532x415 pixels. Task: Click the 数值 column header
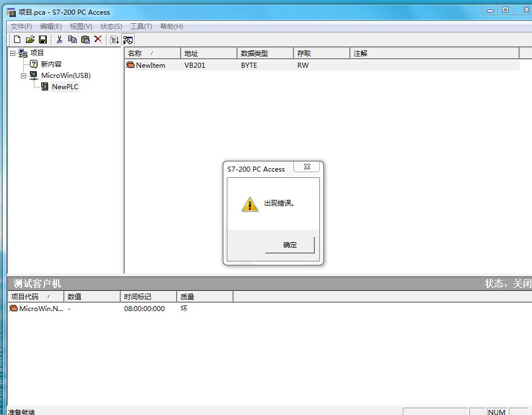(x=92, y=296)
